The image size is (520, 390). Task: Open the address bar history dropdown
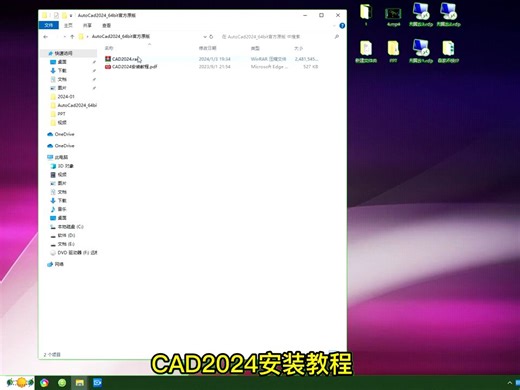pos(205,37)
